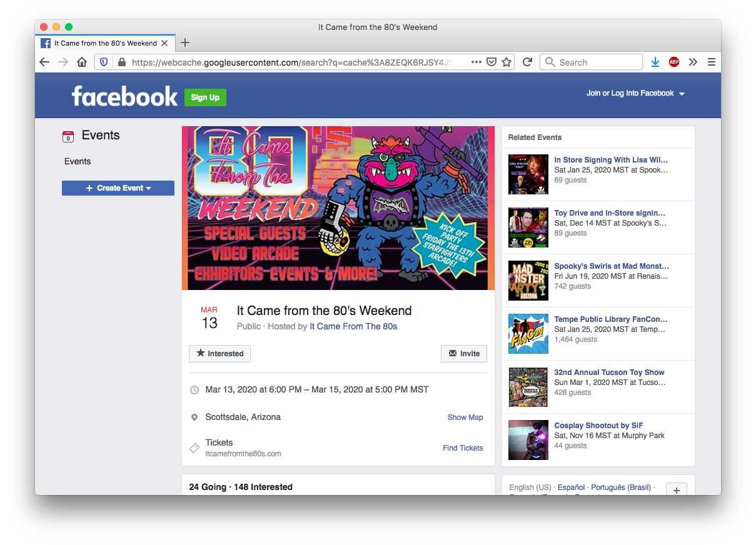This screenshot has height=545, width=756.
Task: Click the '24 Going · 148 Interested' text
Action: 241,487
